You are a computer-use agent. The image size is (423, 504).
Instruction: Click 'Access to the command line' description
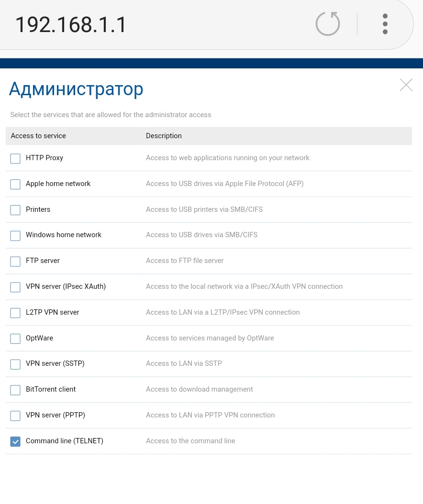(190, 441)
